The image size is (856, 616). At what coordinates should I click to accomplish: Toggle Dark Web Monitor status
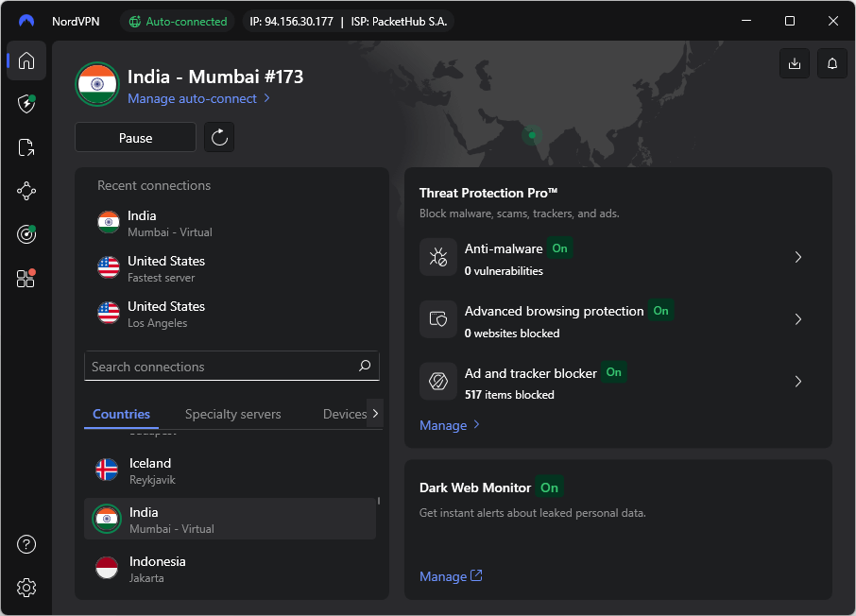549,488
